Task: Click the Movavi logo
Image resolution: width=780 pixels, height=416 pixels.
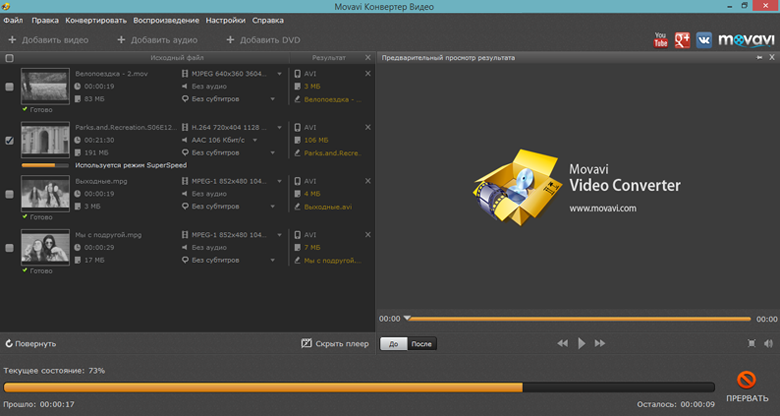Action: [x=746, y=40]
